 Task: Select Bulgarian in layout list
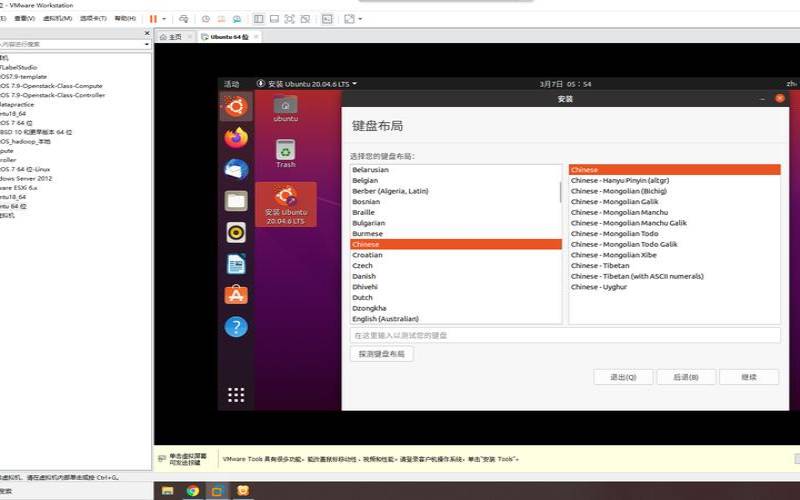(456, 223)
